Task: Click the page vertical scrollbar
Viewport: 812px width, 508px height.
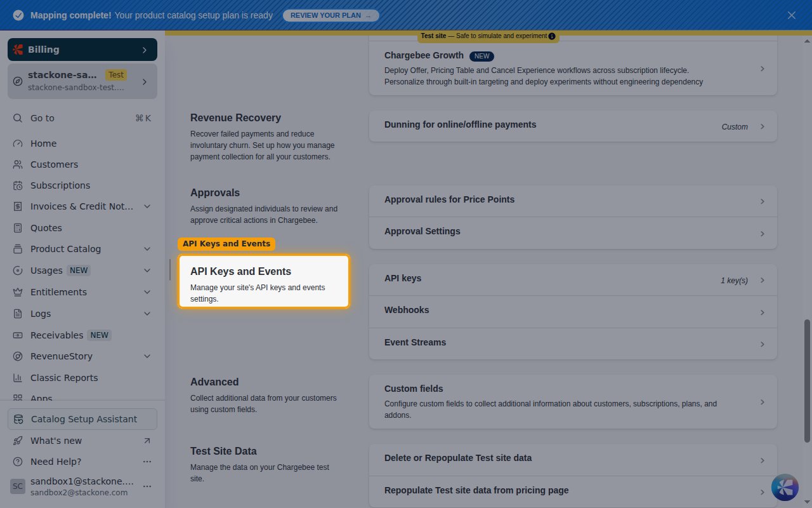Action: [x=807, y=380]
